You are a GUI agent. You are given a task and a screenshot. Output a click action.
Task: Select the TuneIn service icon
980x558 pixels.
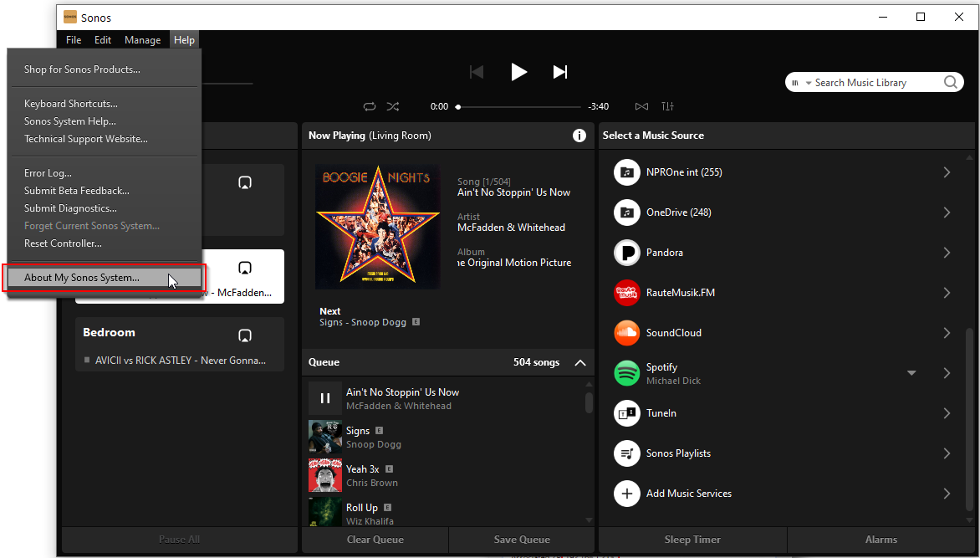click(x=627, y=413)
